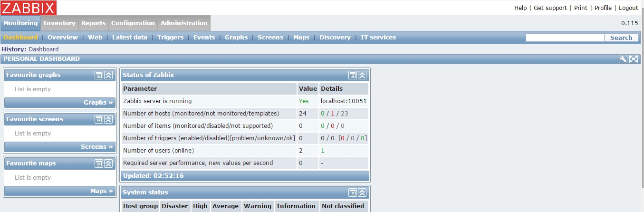
Task: Click 'Zabbix server is running' row text
Action: click(x=157, y=101)
